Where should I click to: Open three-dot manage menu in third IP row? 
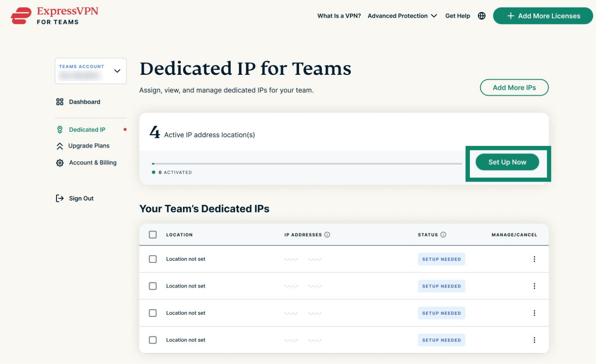point(534,313)
